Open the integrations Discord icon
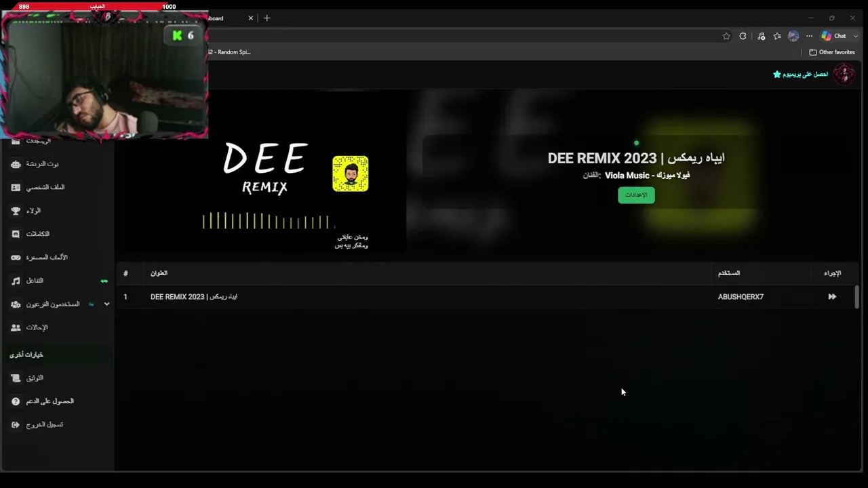868x488 pixels. [x=16, y=234]
